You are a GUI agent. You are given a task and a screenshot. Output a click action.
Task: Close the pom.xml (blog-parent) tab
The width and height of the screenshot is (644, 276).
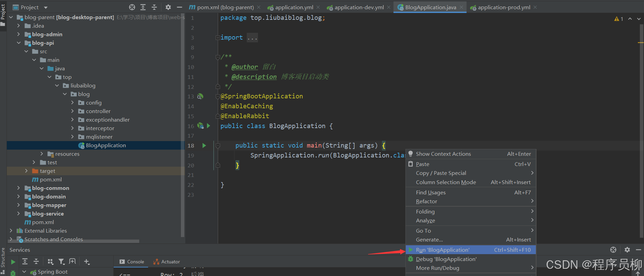pyautogui.click(x=259, y=7)
